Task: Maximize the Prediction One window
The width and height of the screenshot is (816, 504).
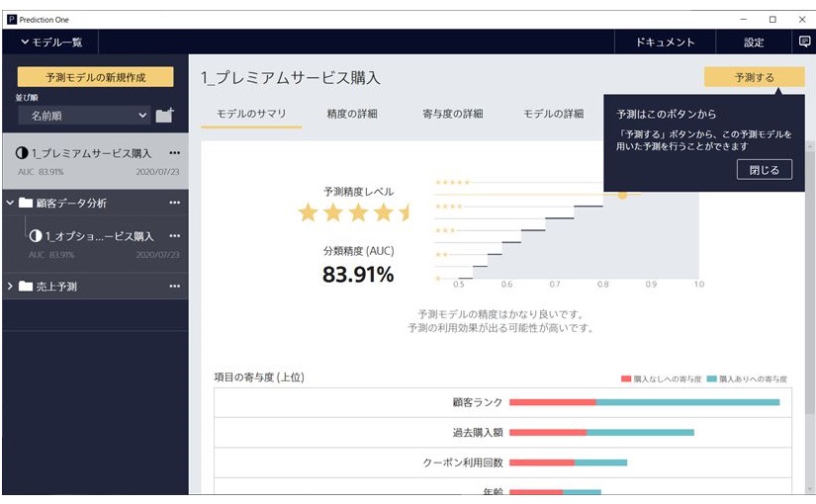Action: pos(772,19)
